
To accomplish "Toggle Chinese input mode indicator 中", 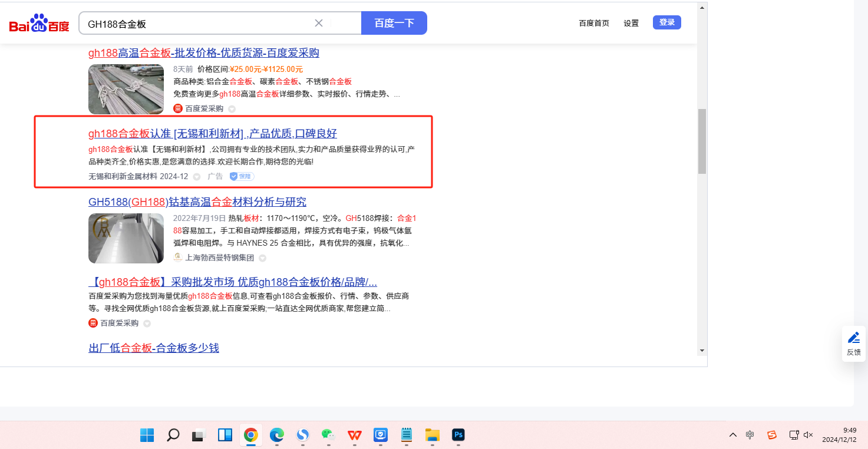I will (750, 435).
